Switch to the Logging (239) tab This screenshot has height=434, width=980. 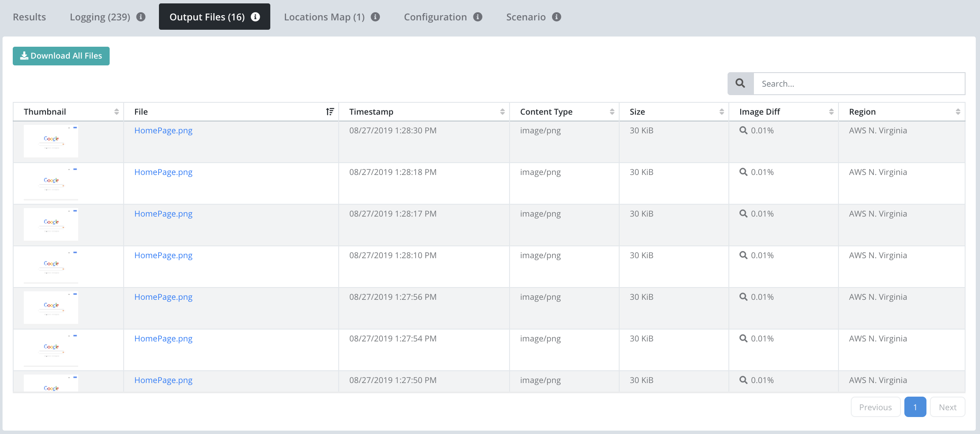(100, 17)
